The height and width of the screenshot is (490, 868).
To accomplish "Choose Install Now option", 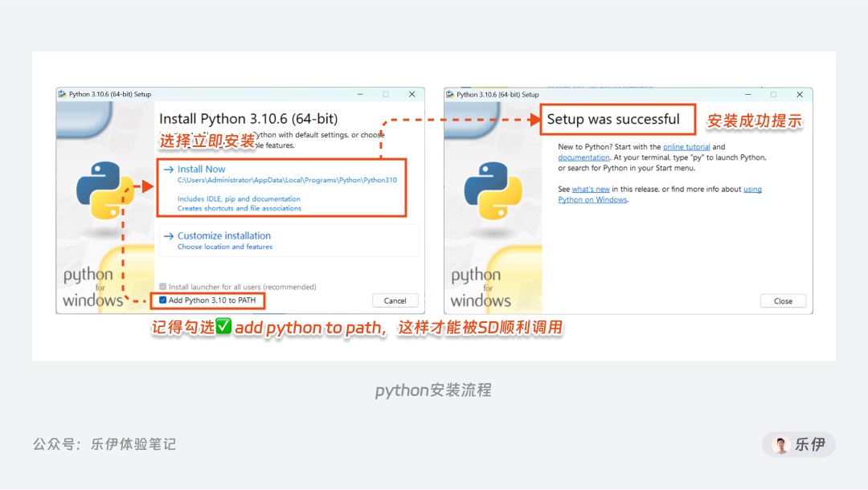I will coord(282,187).
